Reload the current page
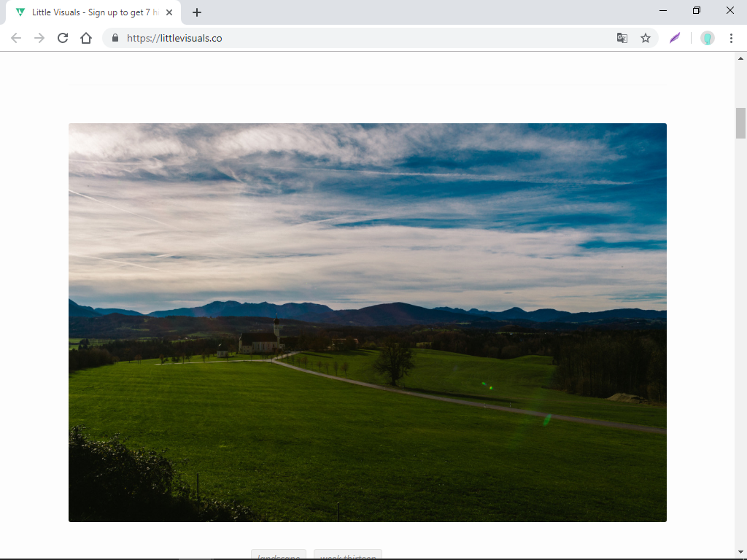The width and height of the screenshot is (747, 560). [63, 38]
